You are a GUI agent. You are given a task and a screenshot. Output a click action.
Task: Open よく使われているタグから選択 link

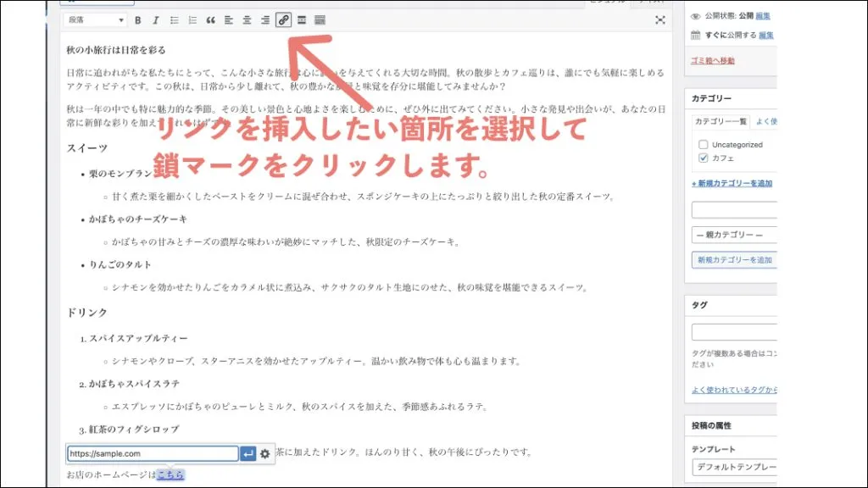pos(734,390)
